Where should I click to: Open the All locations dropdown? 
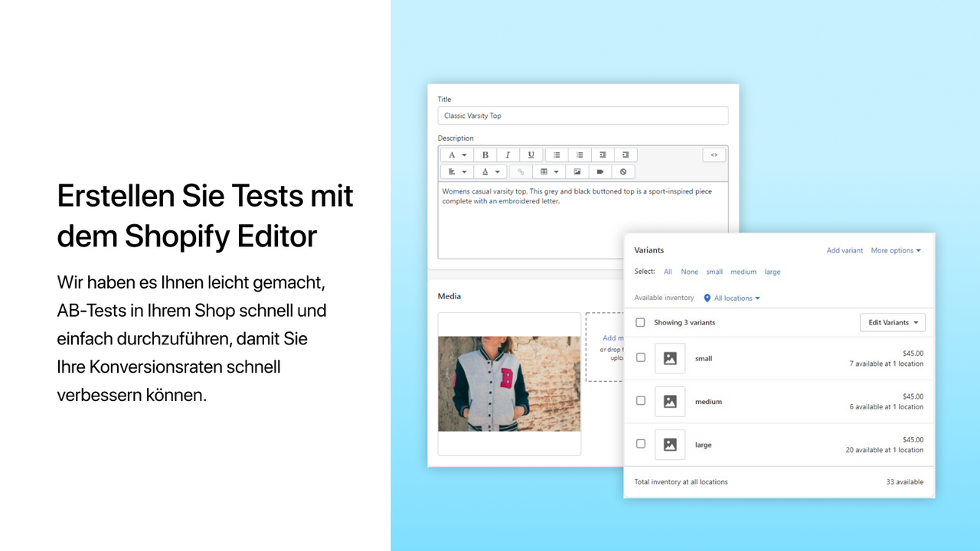click(732, 298)
